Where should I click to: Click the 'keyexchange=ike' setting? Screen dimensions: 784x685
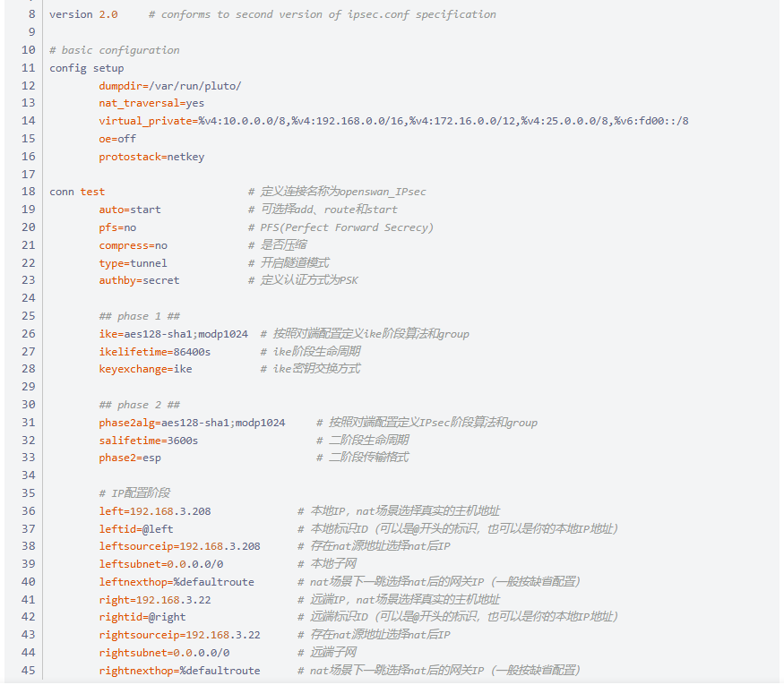[145, 369]
